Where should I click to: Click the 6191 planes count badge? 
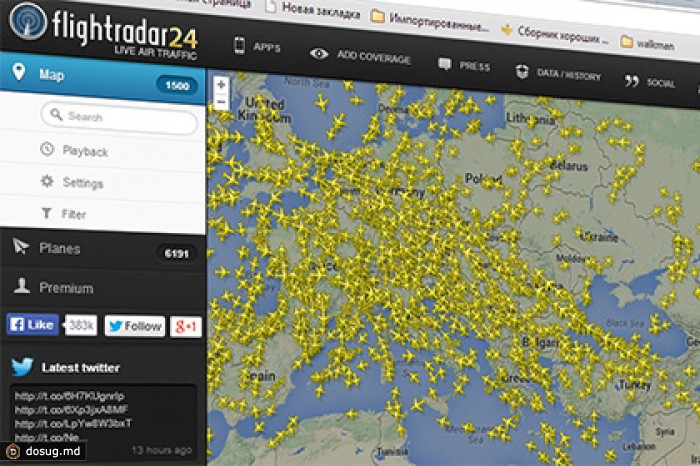click(176, 253)
